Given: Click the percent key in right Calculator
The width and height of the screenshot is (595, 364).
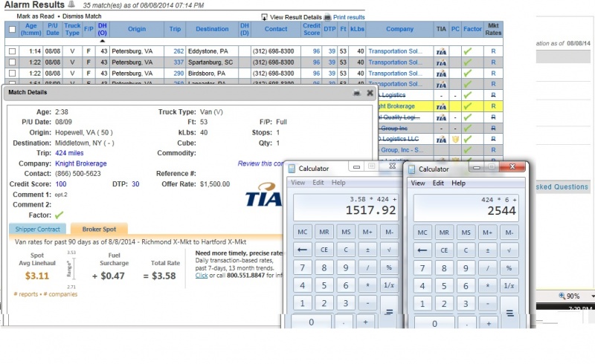Looking at the screenshot, I should click(509, 268).
